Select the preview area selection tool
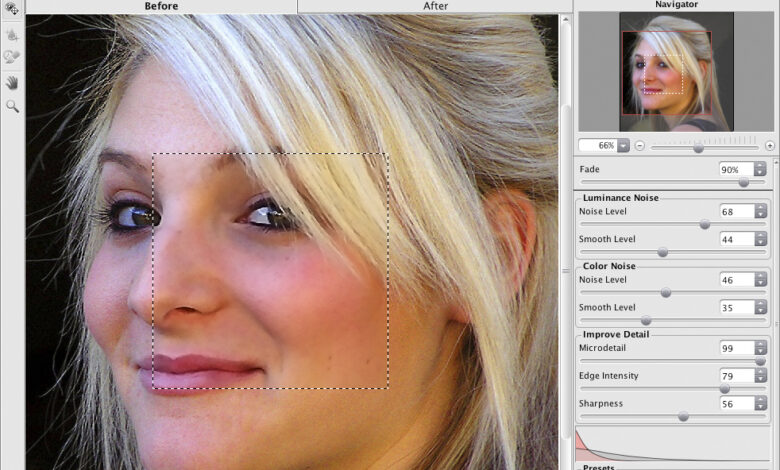Viewport: 780px width, 470px height. pyautogui.click(x=12, y=9)
